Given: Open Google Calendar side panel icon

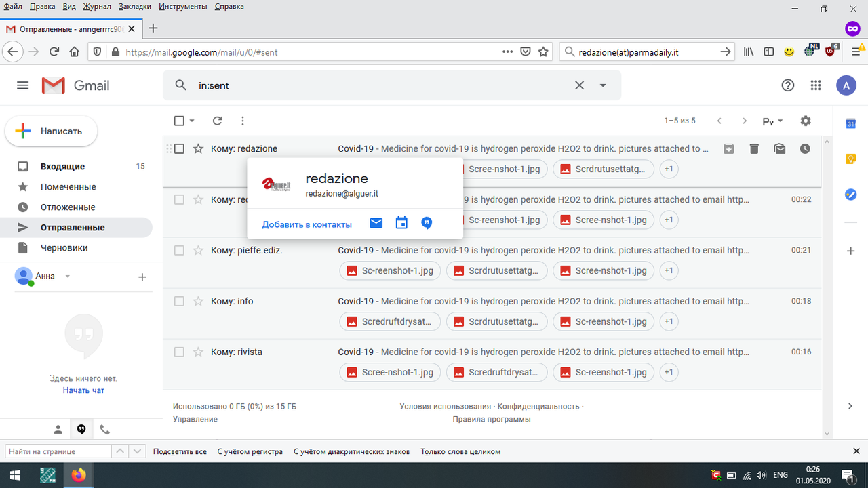Looking at the screenshot, I should coord(850,123).
